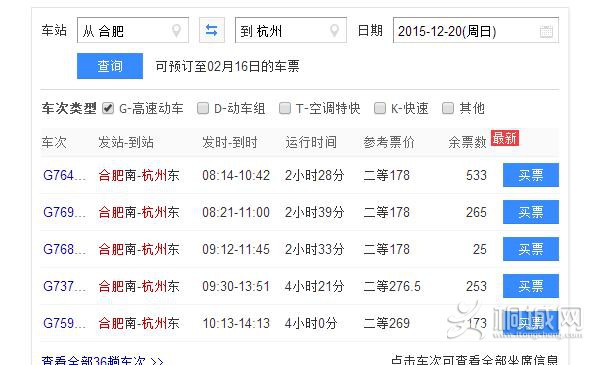This screenshot has width=613, height=365.
Task: Click duration 2小时28分
Action: [x=315, y=175]
